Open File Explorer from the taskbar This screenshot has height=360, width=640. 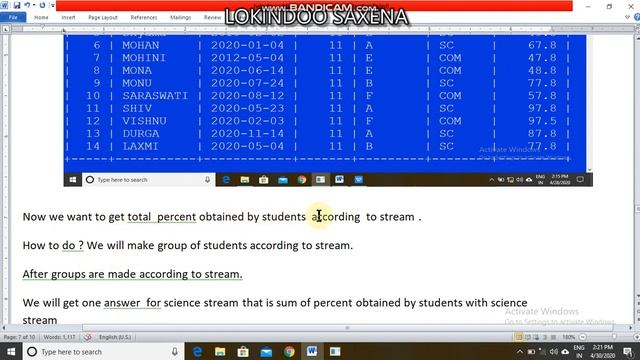[x=220, y=351]
